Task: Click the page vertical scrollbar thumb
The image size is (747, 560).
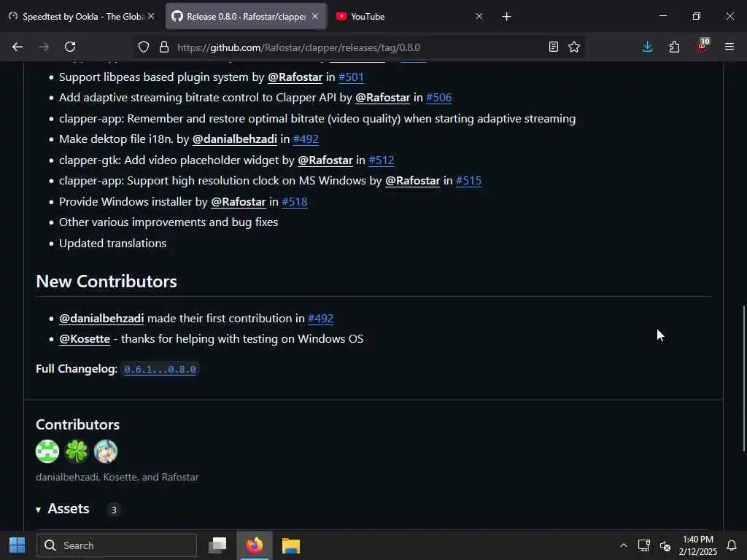Action: tap(743, 378)
